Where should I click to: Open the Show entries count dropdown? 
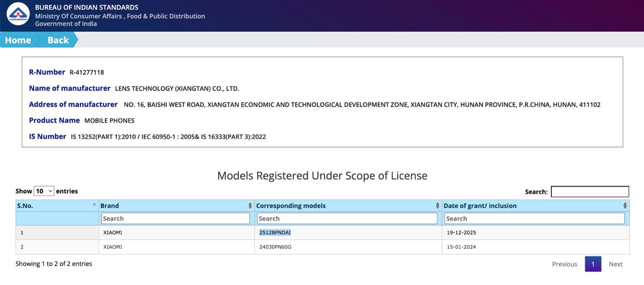coord(44,191)
